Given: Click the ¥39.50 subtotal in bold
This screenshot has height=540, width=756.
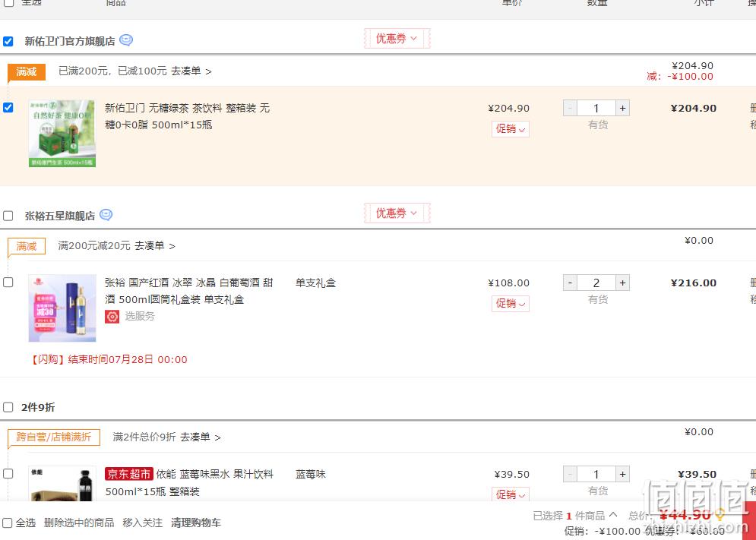Looking at the screenshot, I should point(697,475).
